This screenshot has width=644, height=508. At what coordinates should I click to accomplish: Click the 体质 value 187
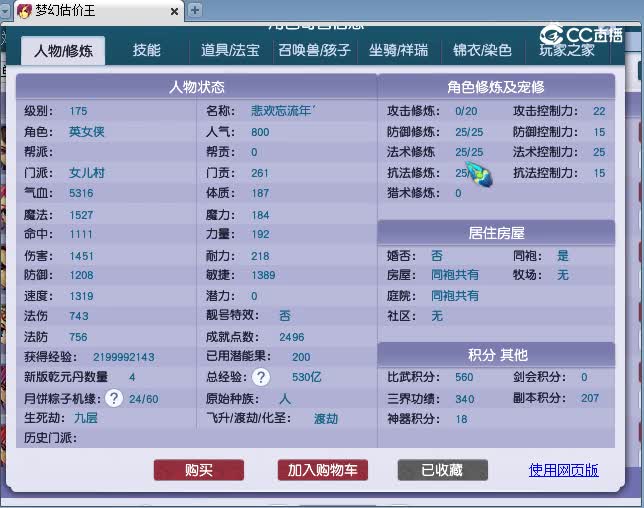(260, 193)
